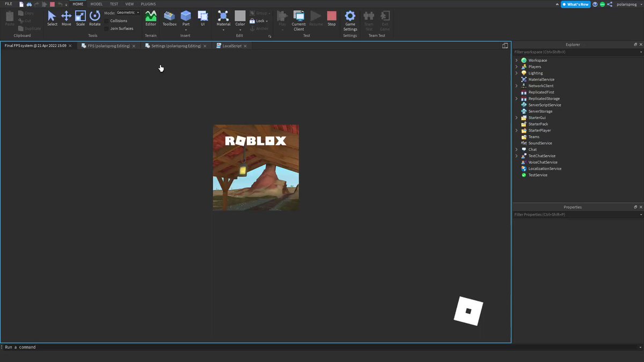This screenshot has width=644, height=362.
Task: Click the What's New button
Action: (x=575, y=4)
